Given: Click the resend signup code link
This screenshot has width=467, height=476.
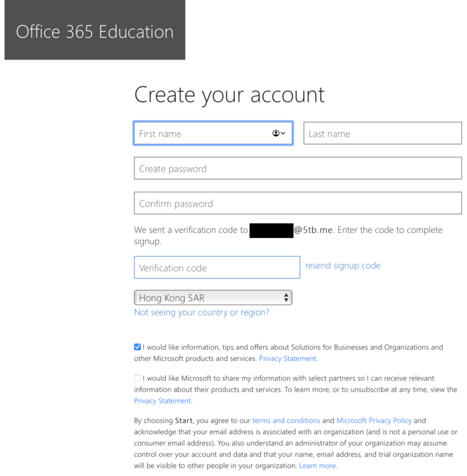Looking at the screenshot, I should coord(343,265).
